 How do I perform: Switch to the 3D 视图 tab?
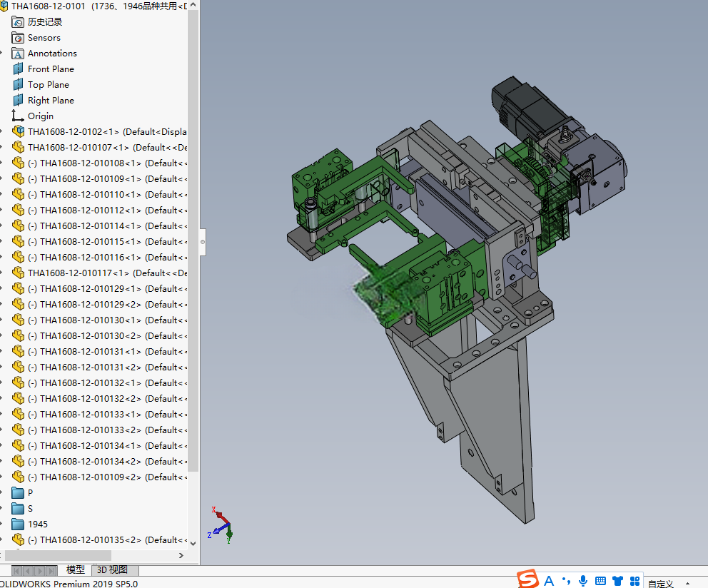[x=112, y=570]
